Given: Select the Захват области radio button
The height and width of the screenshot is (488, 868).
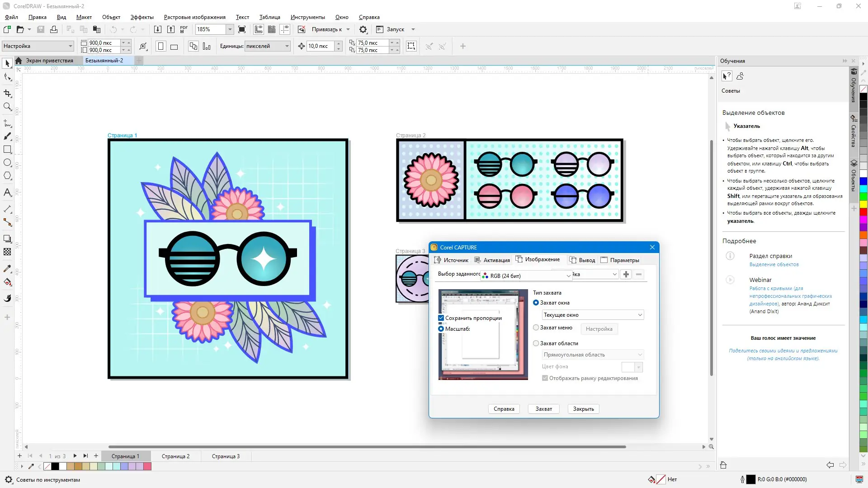Looking at the screenshot, I should 536,343.
